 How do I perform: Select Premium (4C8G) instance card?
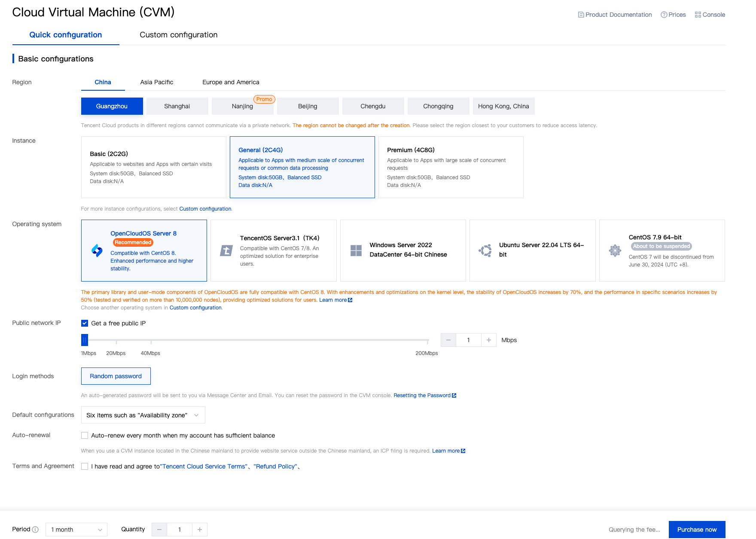click(x=451, y=167)
